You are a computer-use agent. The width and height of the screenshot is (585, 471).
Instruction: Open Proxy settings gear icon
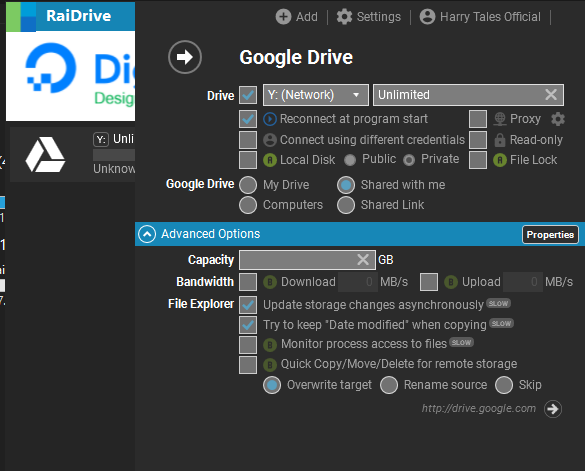click(x=558, y=119)
